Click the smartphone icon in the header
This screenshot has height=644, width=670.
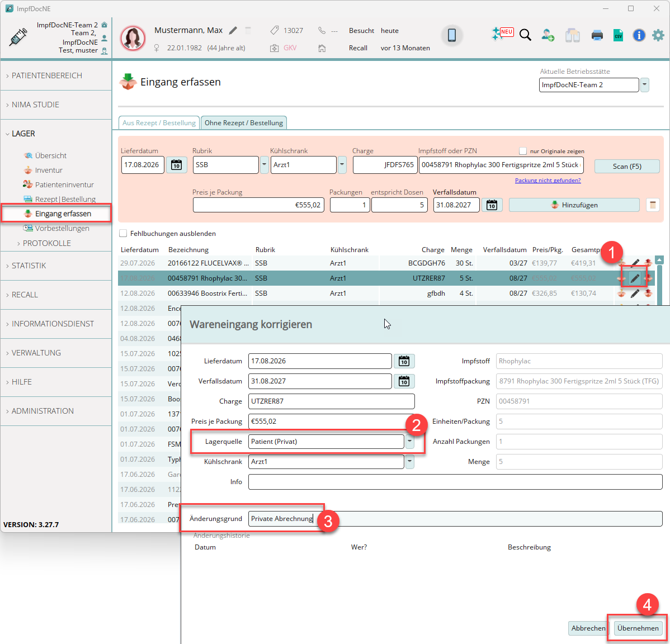coord(452,35)
